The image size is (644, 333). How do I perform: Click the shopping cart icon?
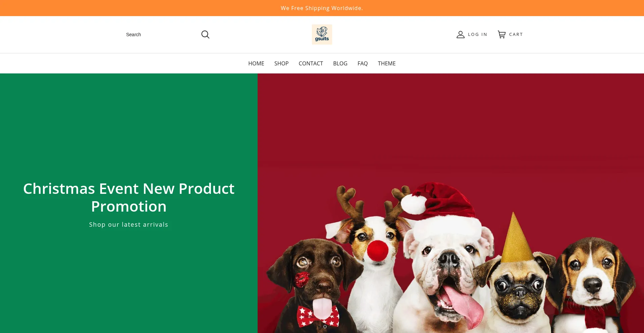501,35
